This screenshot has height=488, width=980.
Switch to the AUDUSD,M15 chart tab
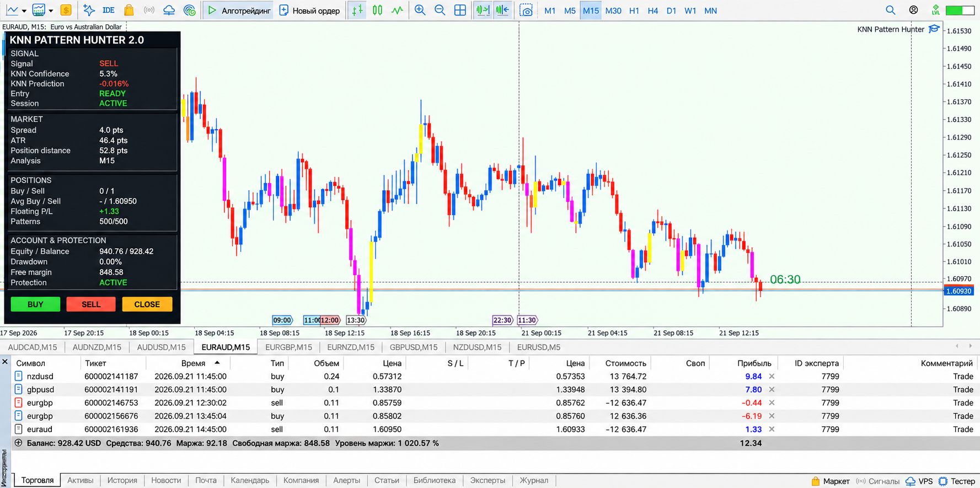(161, 347)
